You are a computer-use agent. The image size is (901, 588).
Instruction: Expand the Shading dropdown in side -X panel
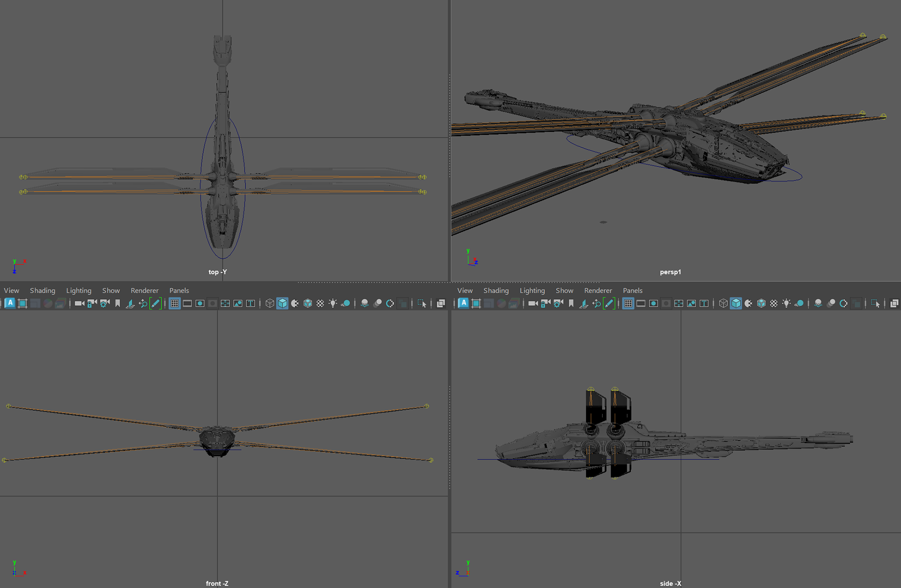(x=496, y=291)
